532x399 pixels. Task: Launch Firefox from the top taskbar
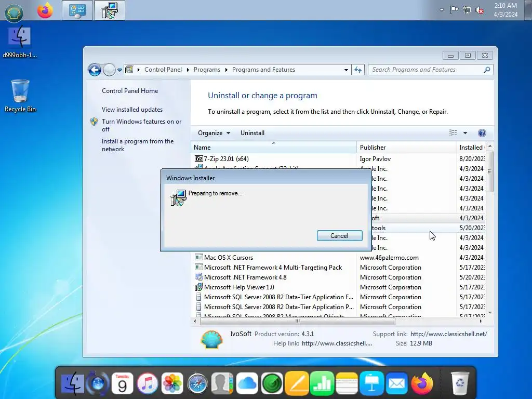click(45, 10)
